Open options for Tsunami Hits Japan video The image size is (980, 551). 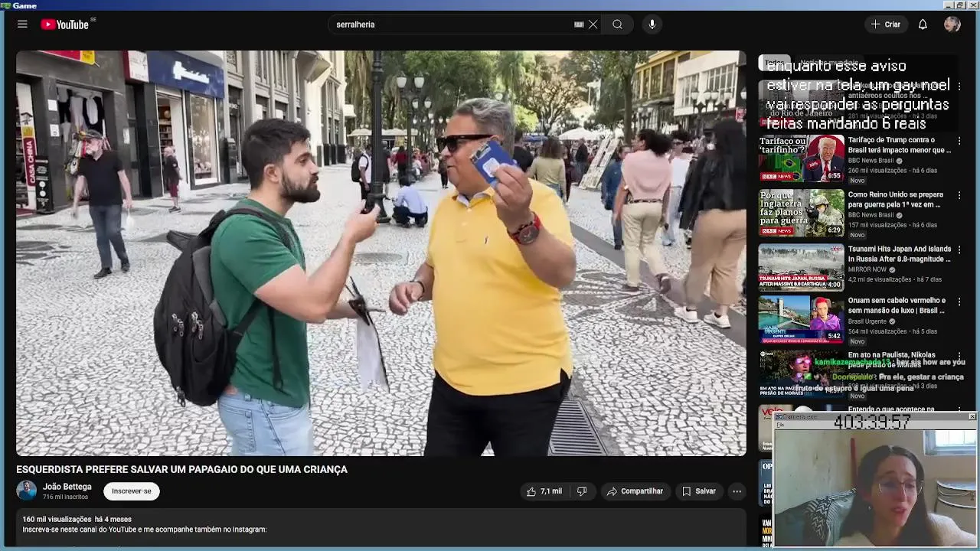[959, 249]
